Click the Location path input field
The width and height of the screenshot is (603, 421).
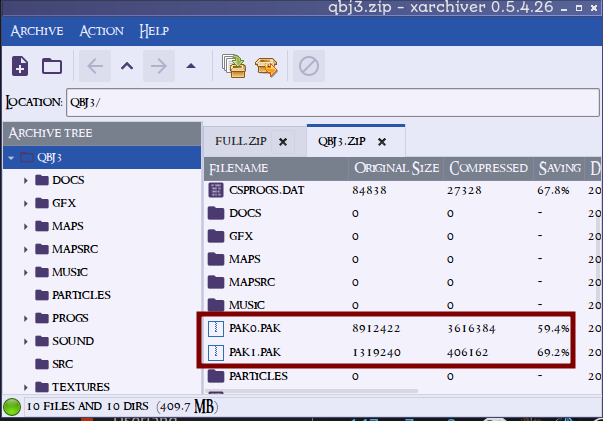tap(330, 102)
